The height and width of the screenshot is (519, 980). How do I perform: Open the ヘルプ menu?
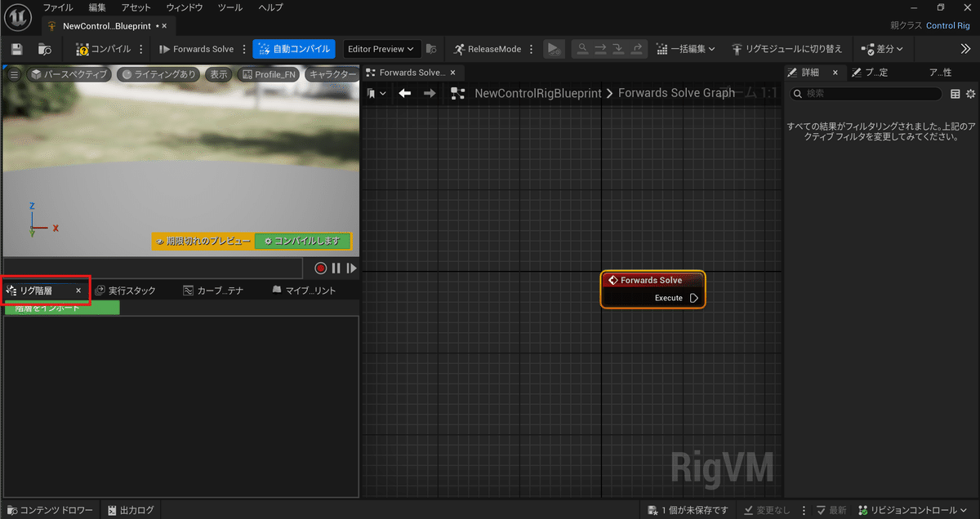click(x=270, y=7)
